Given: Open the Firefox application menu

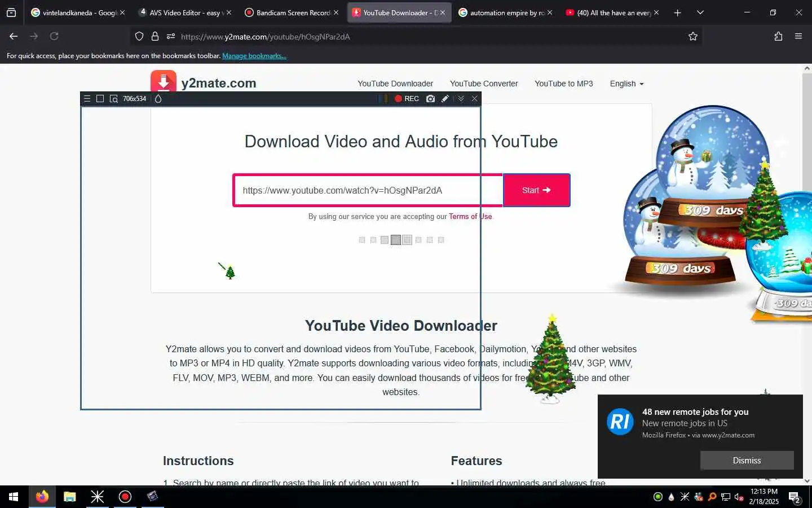Looking at the screenshot, I should click(x=798, y=36).
